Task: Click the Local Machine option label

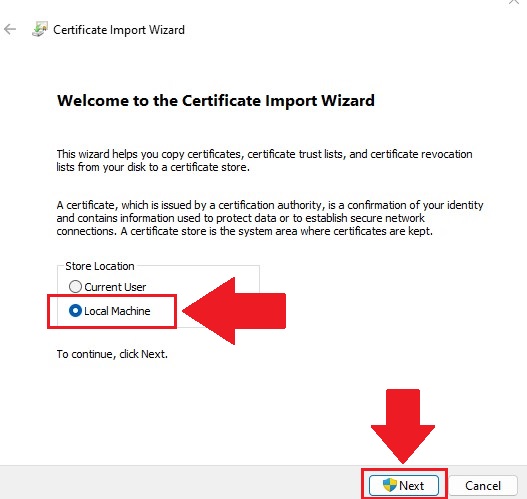Action: coord(117,311)
